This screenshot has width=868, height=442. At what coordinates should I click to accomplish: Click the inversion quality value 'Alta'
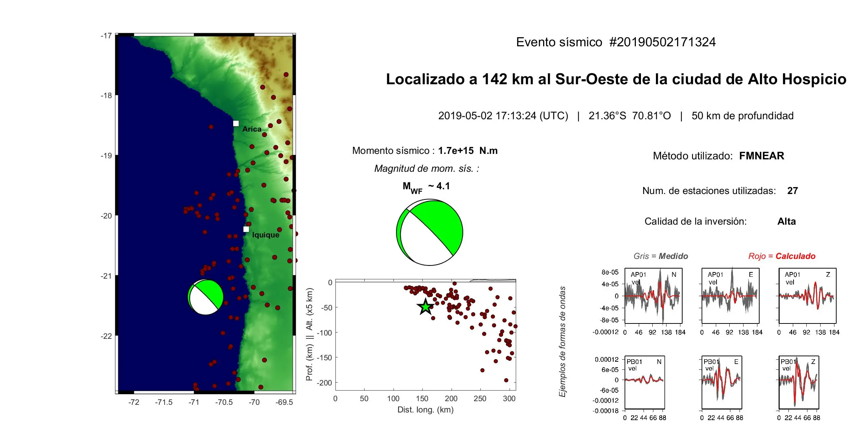tap(786, 221)
